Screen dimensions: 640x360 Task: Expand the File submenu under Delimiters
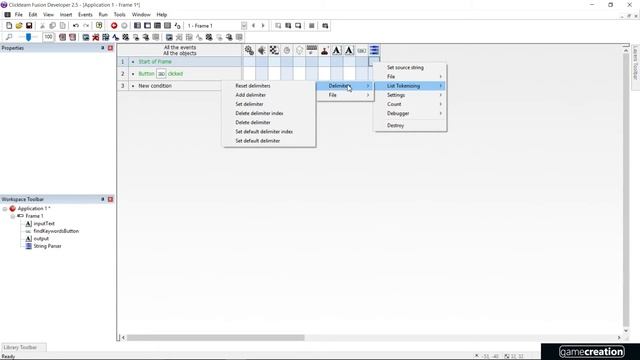click(345, 95)
